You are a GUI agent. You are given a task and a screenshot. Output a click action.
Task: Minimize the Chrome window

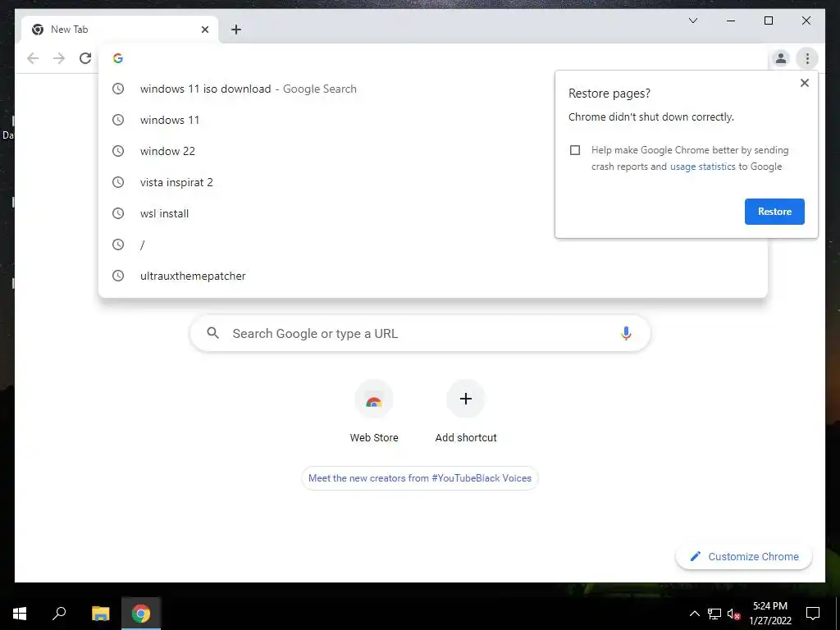click(x=730, y=21)
